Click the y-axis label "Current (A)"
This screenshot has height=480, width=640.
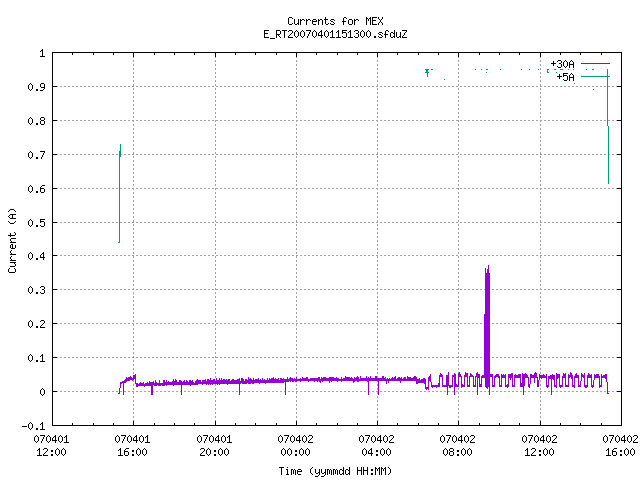12,240
